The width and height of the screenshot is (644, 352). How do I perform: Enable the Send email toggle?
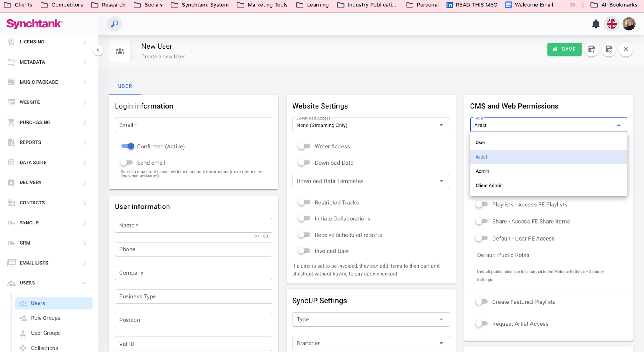(x=127, y=163)
